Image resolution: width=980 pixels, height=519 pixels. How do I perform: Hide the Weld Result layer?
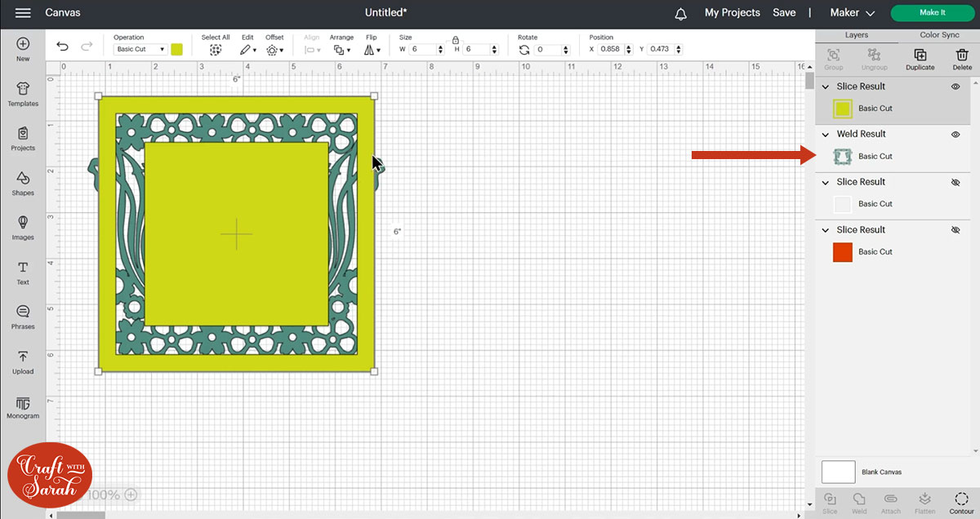[x=955, y=135]
